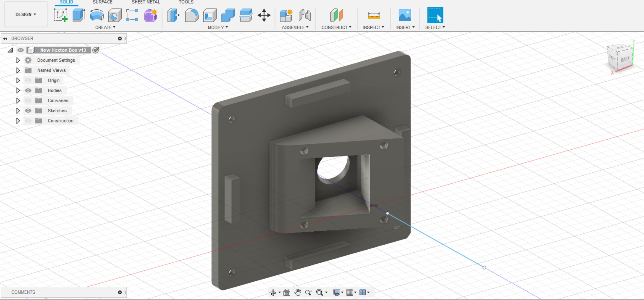Click the Create Form purple icon
The width and height of the screenshot is (644, 300).
tap(151, 15)
